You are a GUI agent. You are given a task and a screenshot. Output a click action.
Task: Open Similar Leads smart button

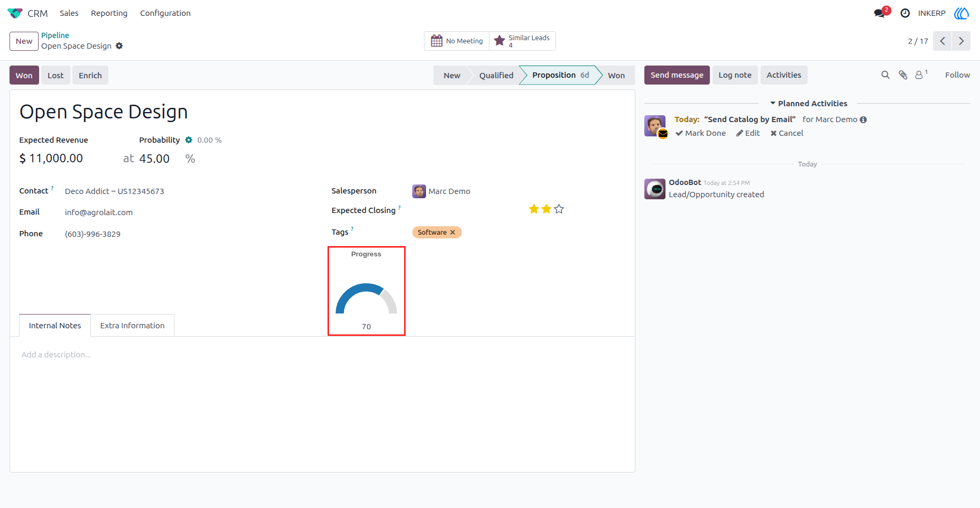click(x=523, y=41)
